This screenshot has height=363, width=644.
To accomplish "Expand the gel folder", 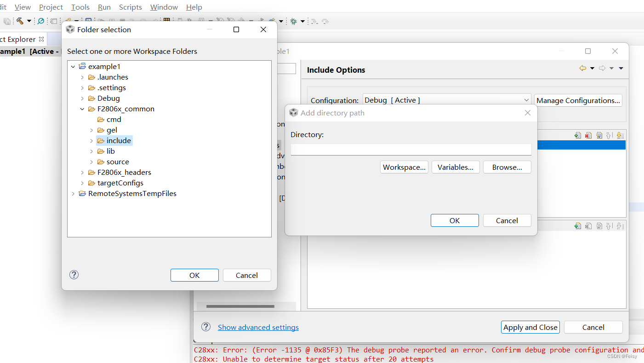I will 91,130.
